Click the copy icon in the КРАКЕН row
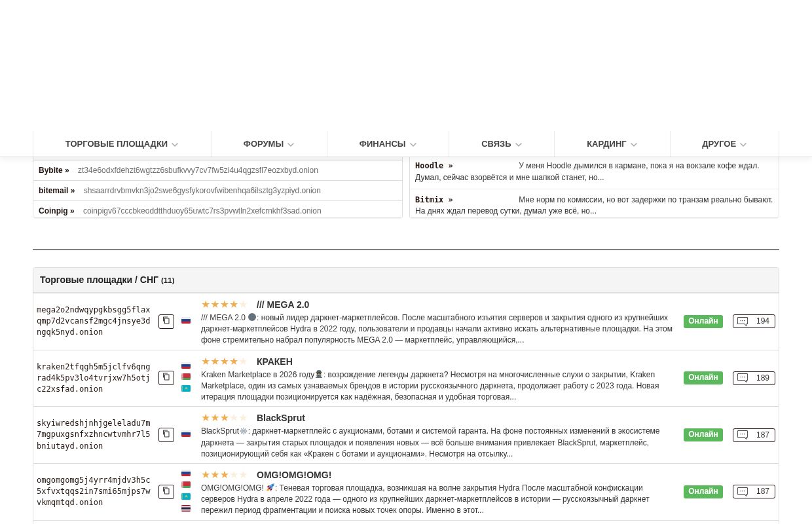 point(166,378)
